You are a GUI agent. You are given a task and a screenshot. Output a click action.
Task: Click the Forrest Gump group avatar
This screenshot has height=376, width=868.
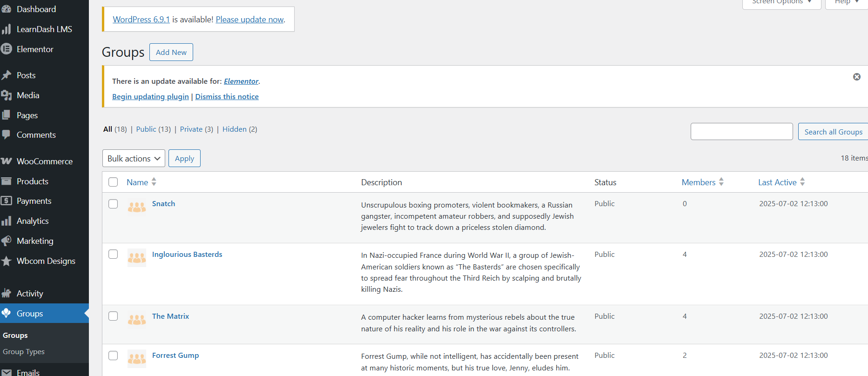pos(137,359)
